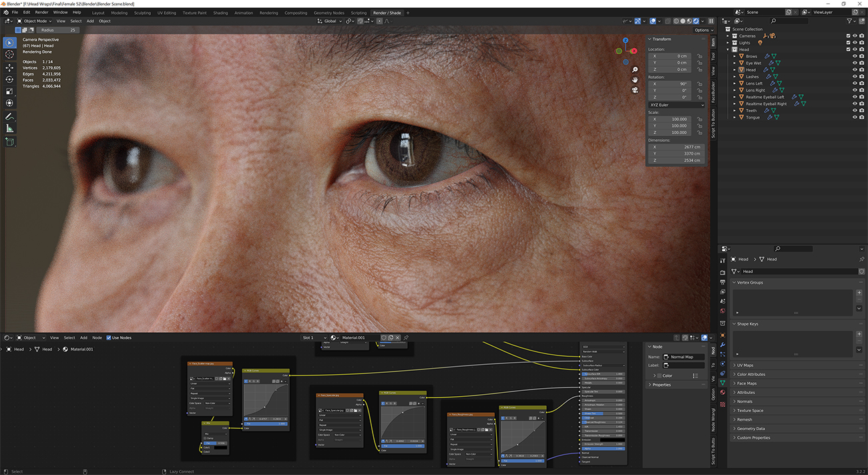This screenshot has height=475, width=868.
Task: Click the camera view icon in viewport gizmos
Action: click(634, 90)
